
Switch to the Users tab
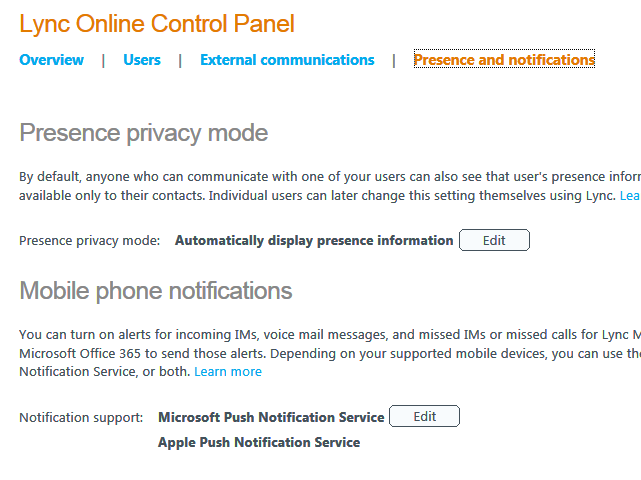[142, 60]
